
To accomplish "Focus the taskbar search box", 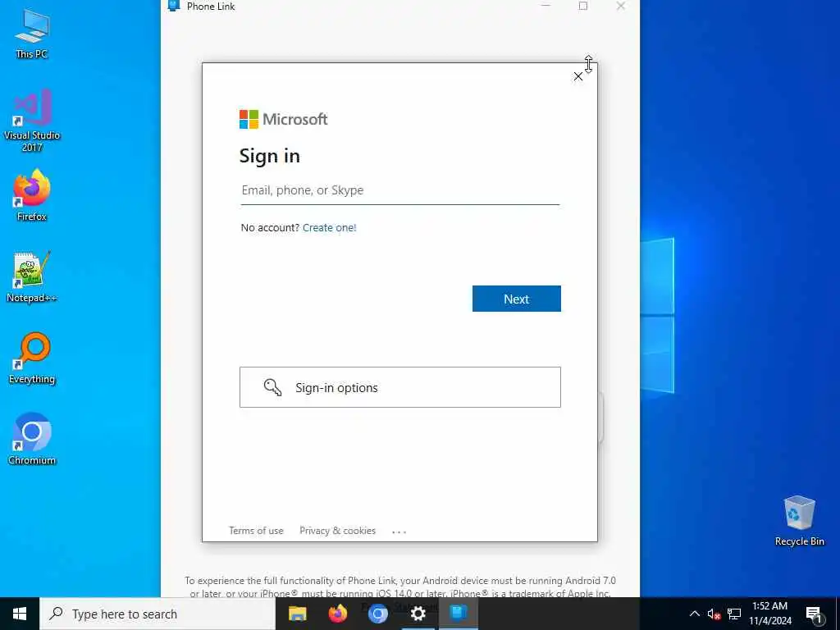I will [x=157, y=614].
